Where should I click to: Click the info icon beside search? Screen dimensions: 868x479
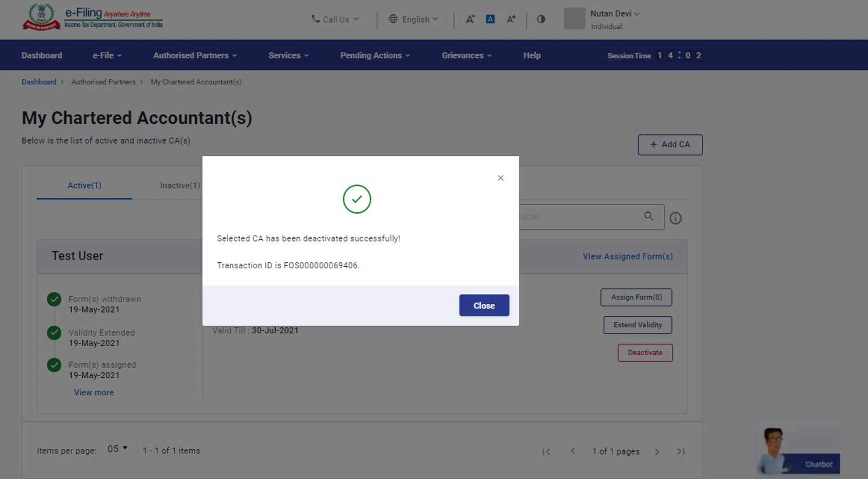tap(675, 218)
